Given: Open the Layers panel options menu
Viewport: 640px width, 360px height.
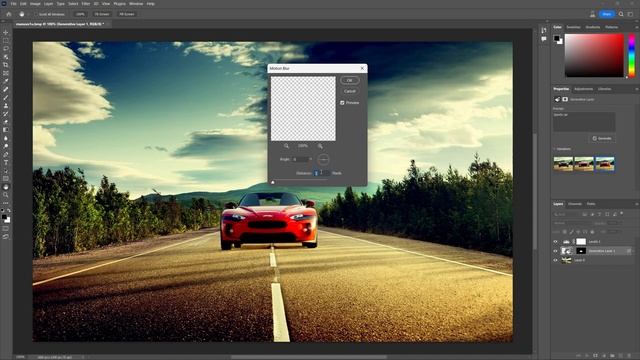Looking at the screenshot, I should pos(636,204).
